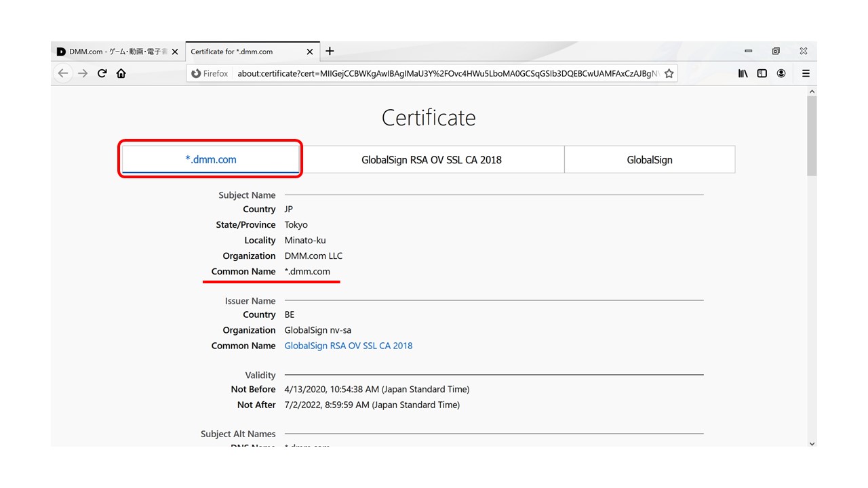This screenshot has height=488, width=868.
Task: Open the hamburger application menu
Action: click(806, 73)
